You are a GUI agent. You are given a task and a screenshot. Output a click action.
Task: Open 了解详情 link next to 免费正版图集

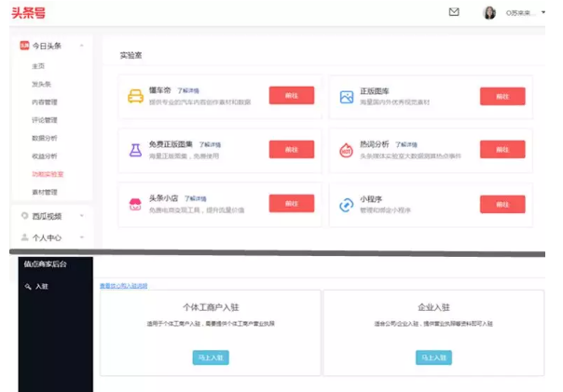[x=210, y=144]
